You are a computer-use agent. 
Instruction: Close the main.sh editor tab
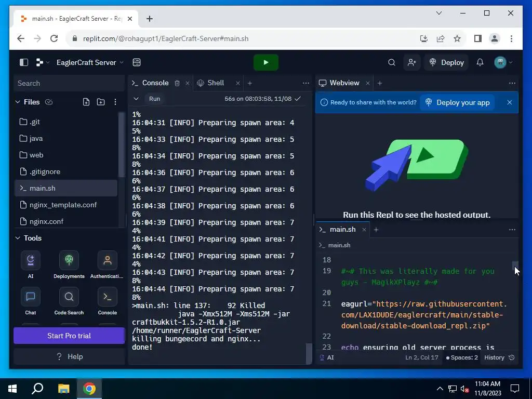(x=364, y=230)
